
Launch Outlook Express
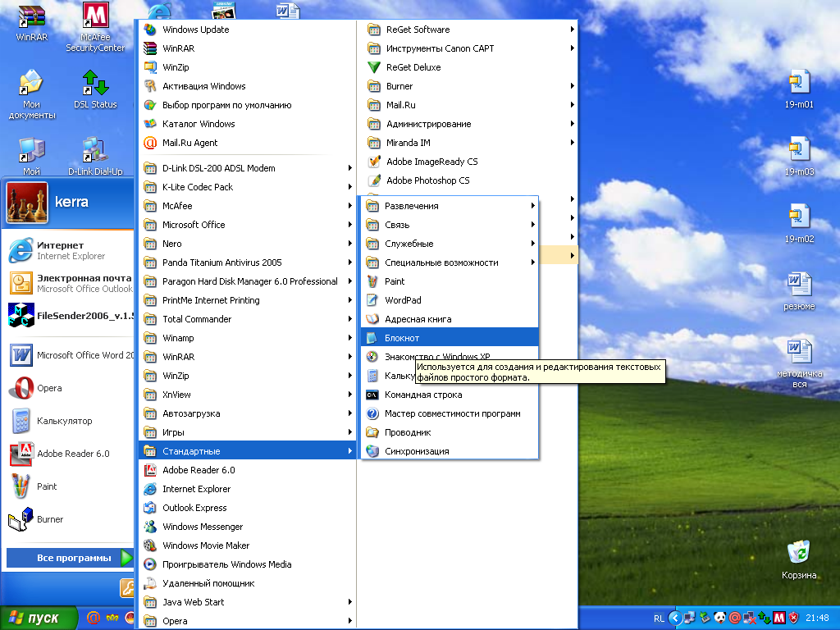pyautogui.click(x=247, y=507)
